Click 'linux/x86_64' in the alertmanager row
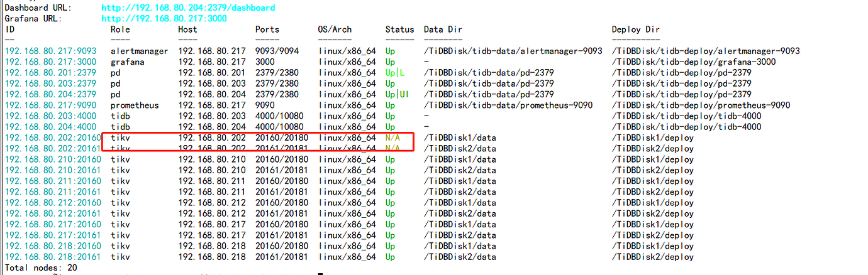The height and width of the screenshot is (275, 868). click(347, 51)
